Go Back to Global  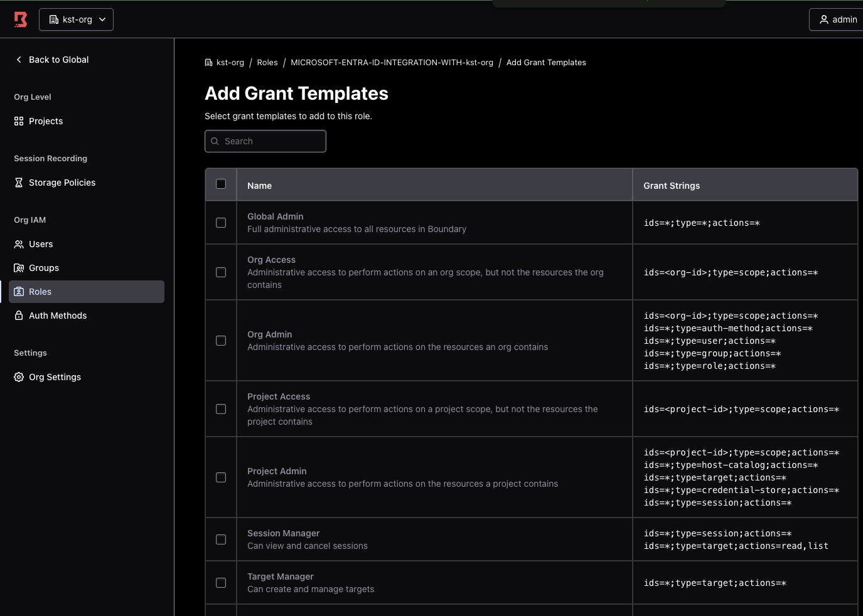point(52,60)
